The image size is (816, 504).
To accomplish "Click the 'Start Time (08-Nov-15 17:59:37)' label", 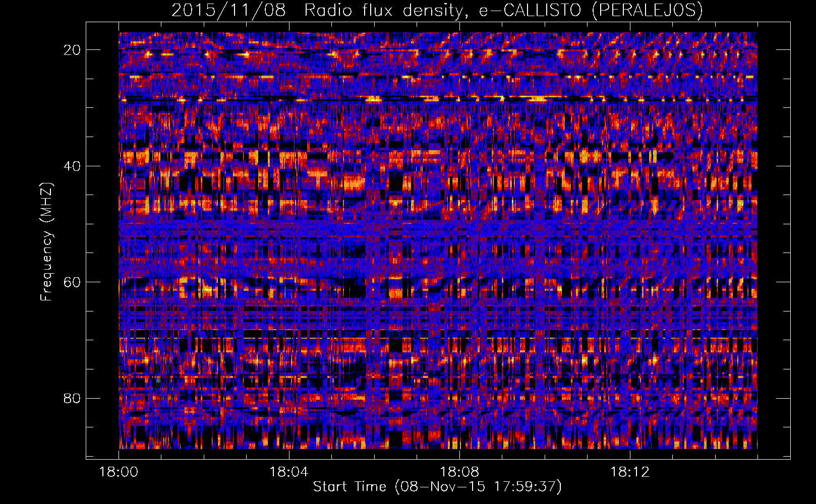I will point(437,487).
